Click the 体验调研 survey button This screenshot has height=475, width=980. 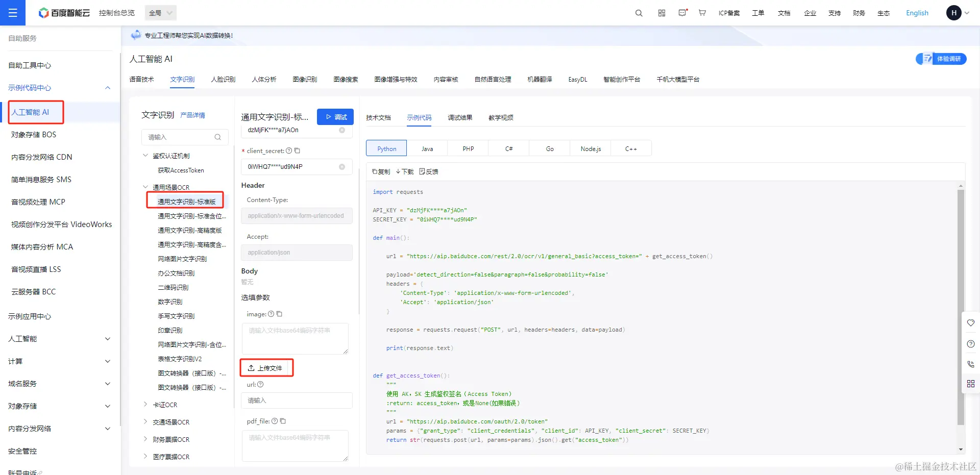pos(941,59)
